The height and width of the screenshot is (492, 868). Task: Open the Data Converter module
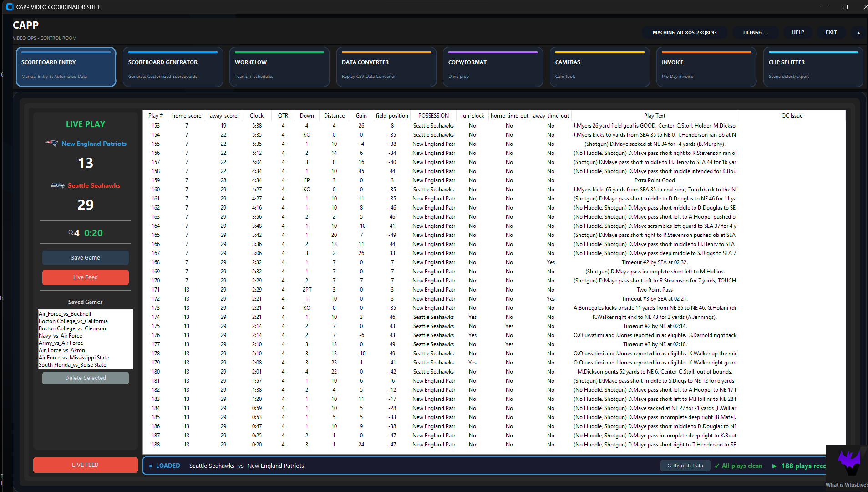[x=386, y=67]
